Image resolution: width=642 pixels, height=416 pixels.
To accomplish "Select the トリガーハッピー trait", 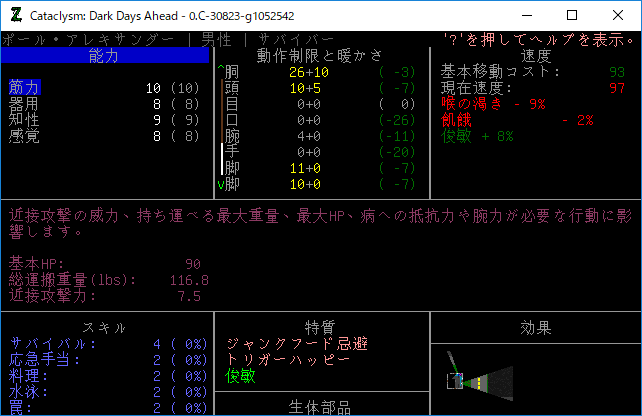I will click(289, 359).
